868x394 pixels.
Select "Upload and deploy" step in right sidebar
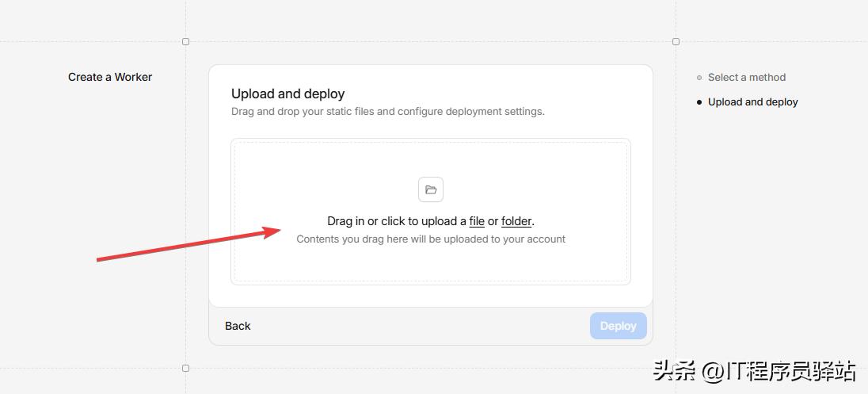pyautogui.click(x=752, y=102)
